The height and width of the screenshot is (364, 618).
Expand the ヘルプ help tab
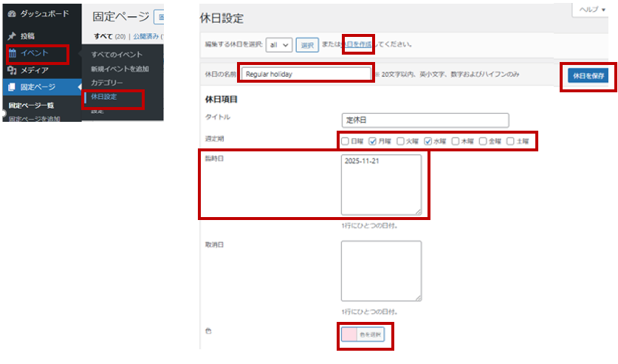click(x=592, y=10)
